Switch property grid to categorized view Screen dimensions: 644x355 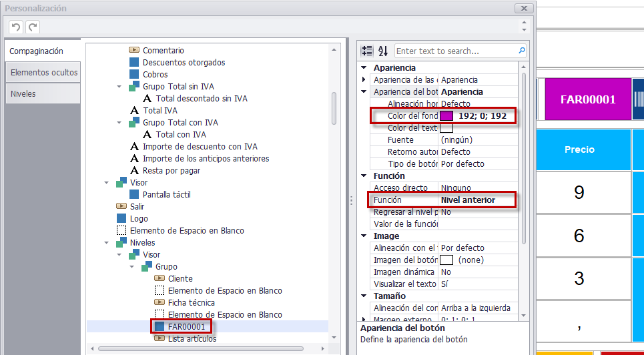pyautogui.click(x=367, y=51)
